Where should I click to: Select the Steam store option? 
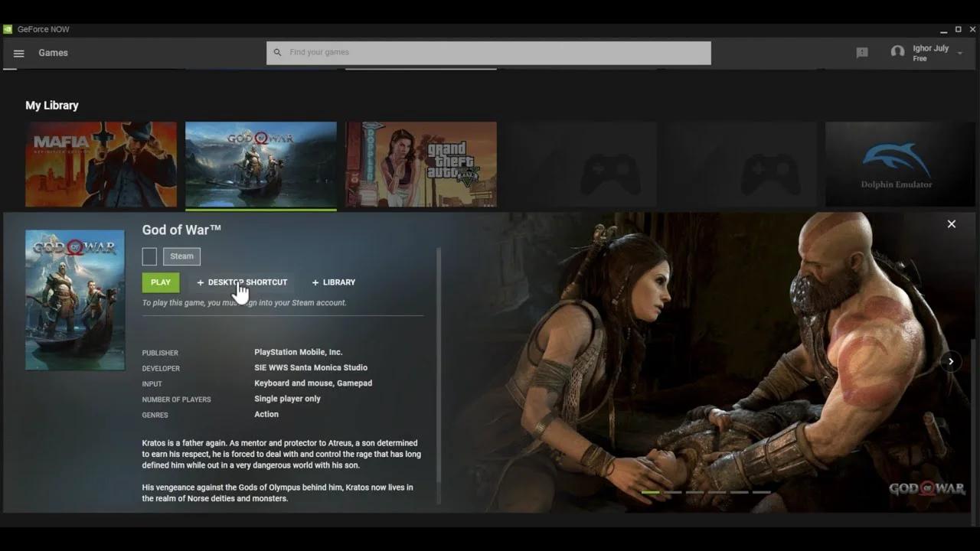coord(181,256)
